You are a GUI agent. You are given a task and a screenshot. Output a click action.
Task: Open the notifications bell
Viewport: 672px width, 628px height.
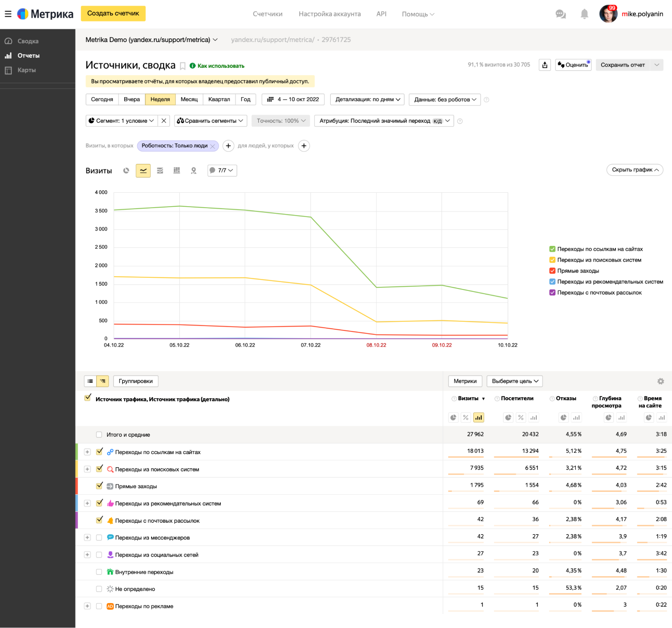[584, 14]
